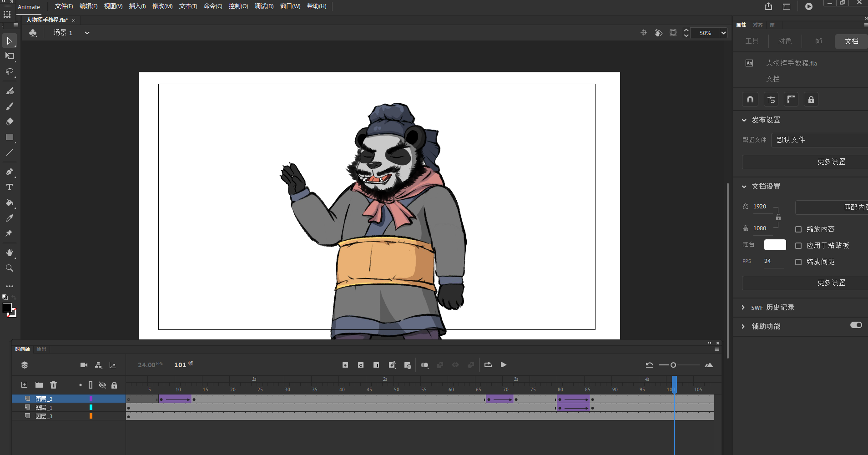Viewport: 868px width, 455px height.
Task: Select the Rectangle tool
Action: [10, 137]
